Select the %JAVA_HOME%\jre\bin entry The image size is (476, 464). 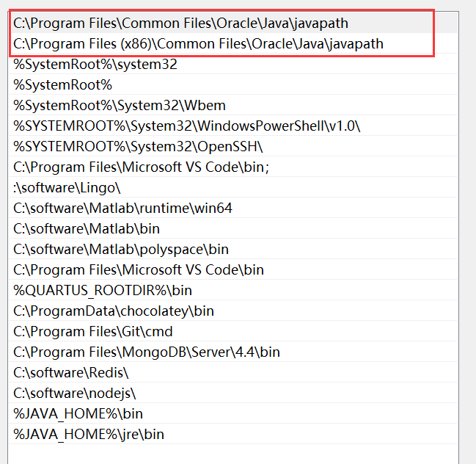tap(233, 434)
